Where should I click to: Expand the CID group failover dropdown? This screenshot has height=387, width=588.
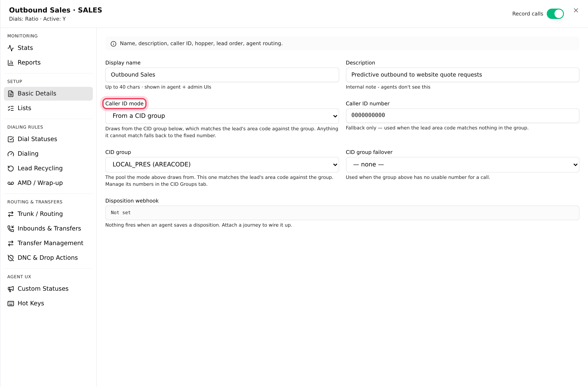[462, 165]
